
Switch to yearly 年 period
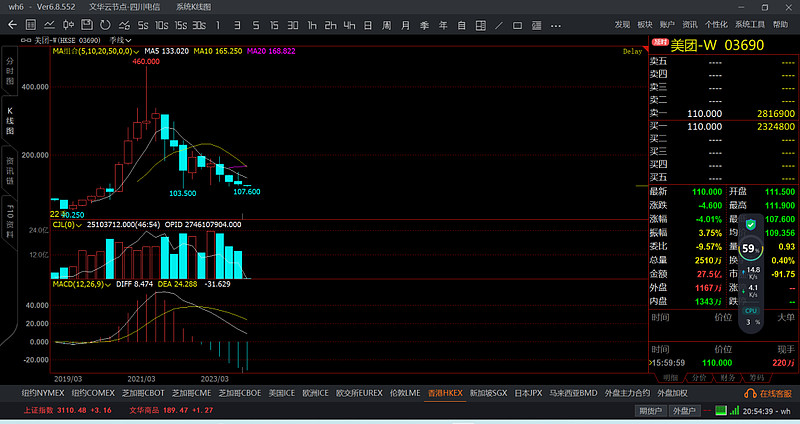coord(443,25)
